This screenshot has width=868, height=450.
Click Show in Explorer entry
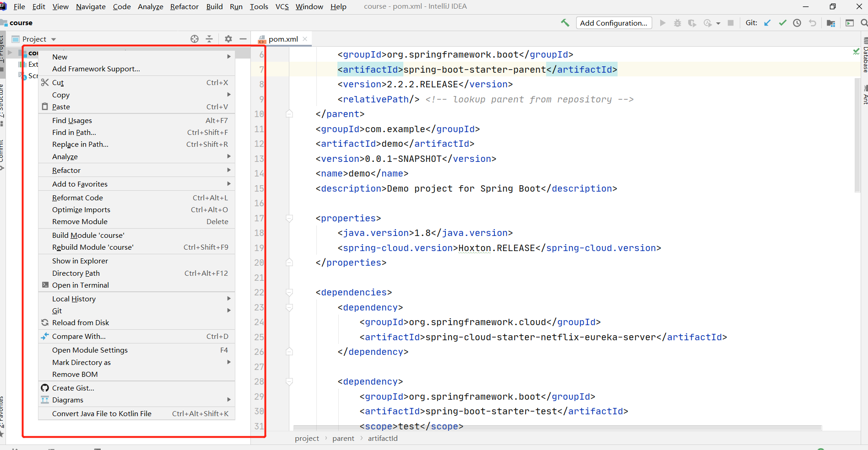[x=136, y=261]
